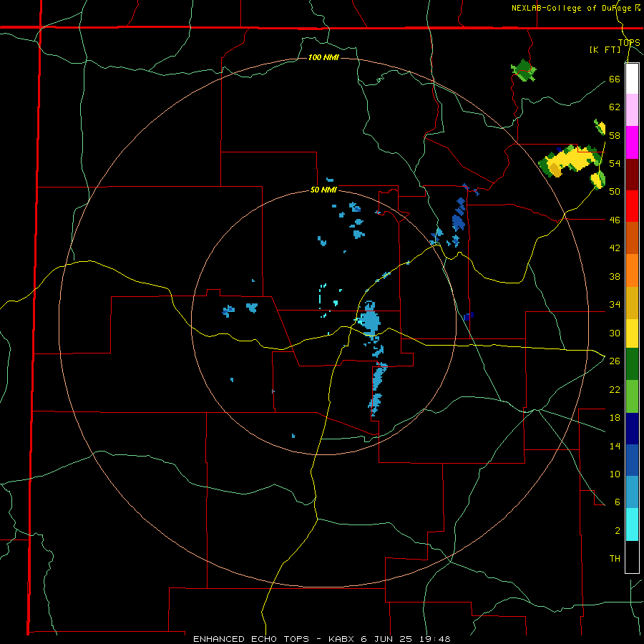644x644 pixels.
Task: Click the "2" scale label
Action: pyautogui.click(x=618, y=531)
